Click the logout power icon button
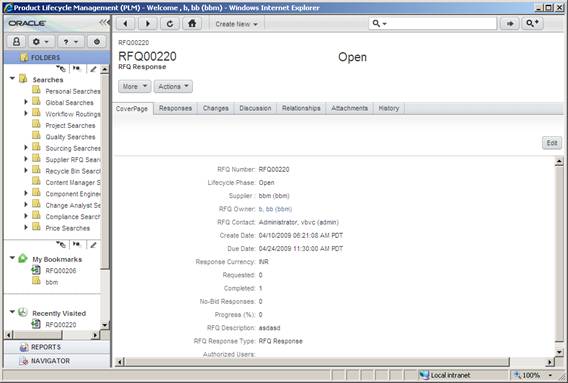The height and width of the screenshot is (383, 568). (97, 42)
